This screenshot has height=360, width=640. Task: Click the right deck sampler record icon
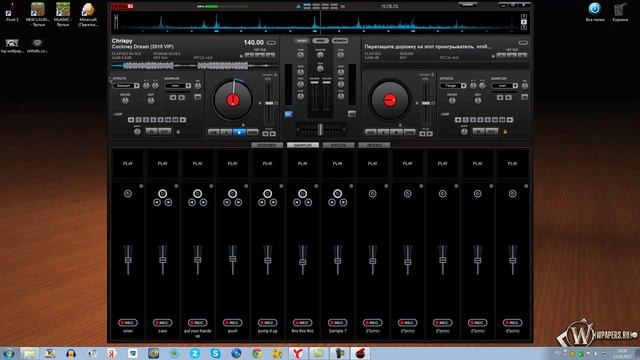[524, 97]
